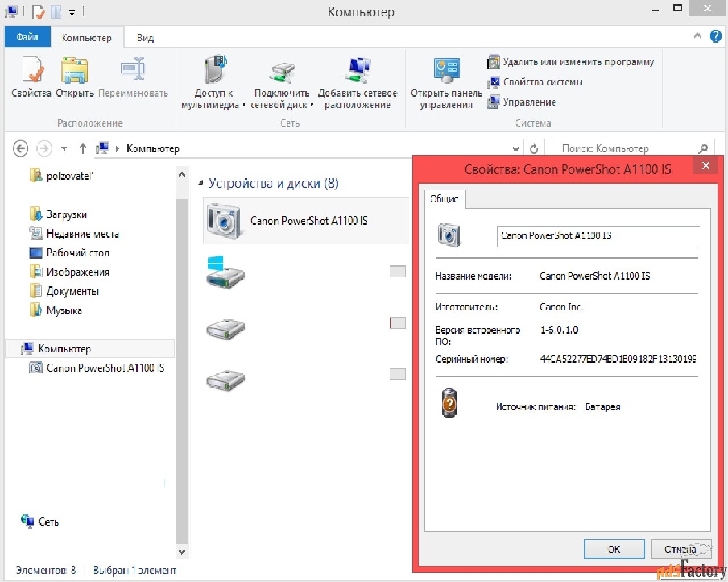Click the Up one level arrow
This screenshot has width=728, height=582.
(83, 149)
